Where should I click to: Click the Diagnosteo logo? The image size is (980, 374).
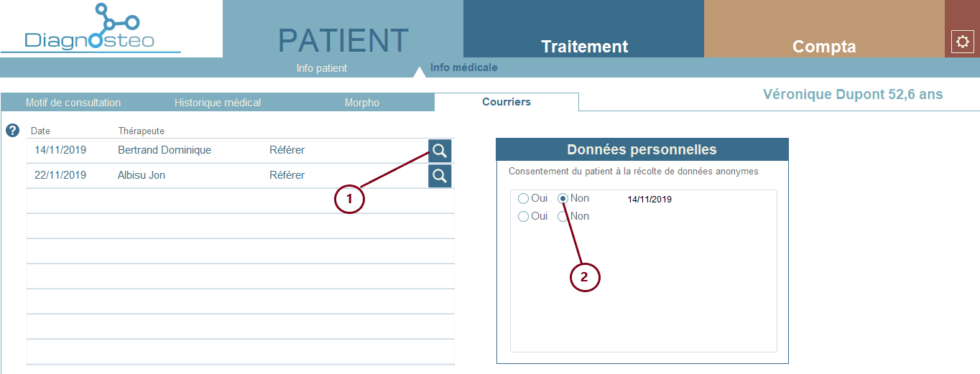tap(90, 29)
